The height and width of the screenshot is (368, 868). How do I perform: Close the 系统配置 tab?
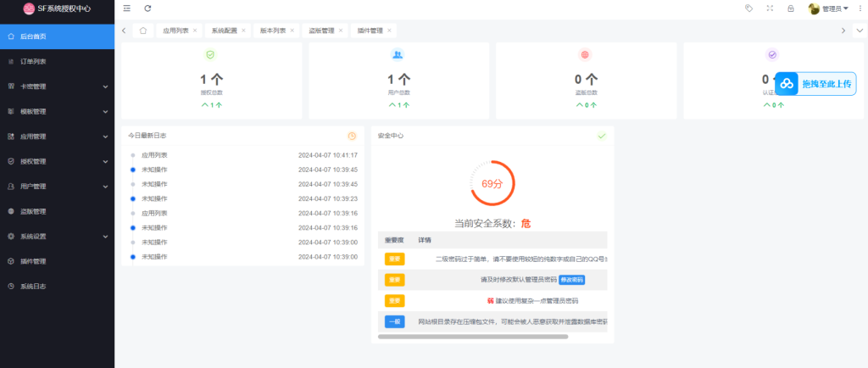(x=243, y=31)
